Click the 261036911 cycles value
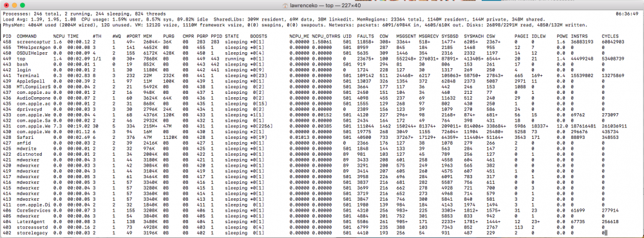644x238 pixels. tap(614, 125)
